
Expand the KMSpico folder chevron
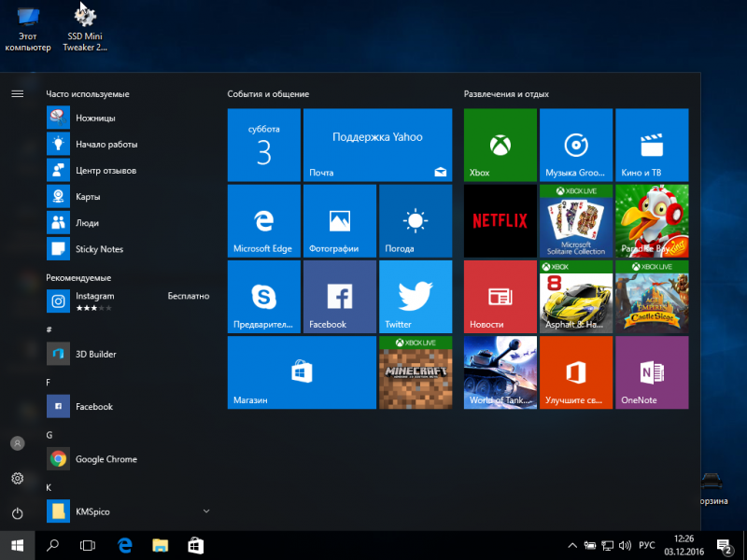click(206, 511)
